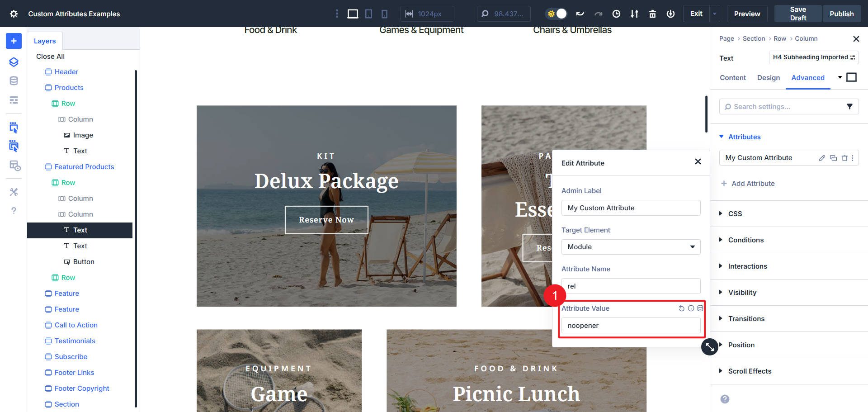Image resolution: width=868 pixels, height=412 pixels.
Task: Switch to tablet preview mode
Action: click(368, 14)
